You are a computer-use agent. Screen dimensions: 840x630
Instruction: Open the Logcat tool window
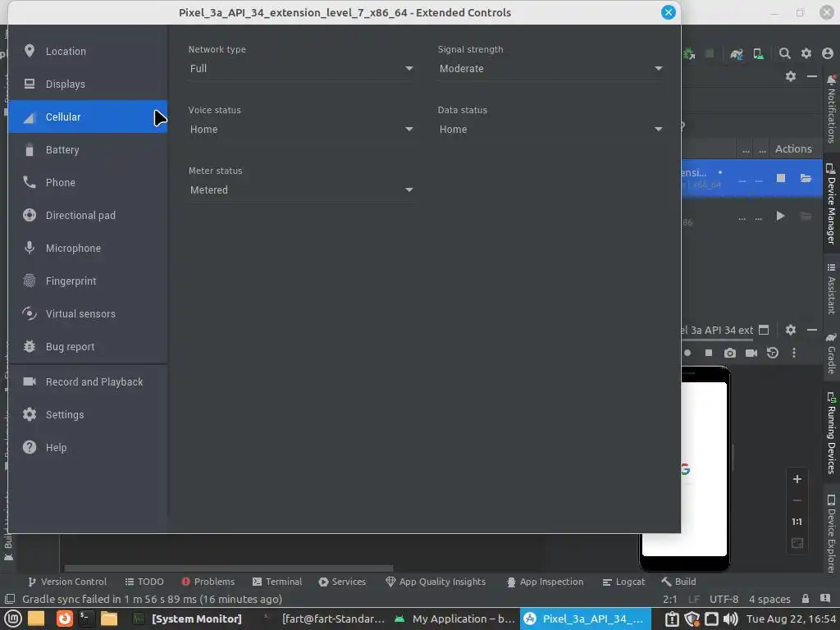point(623,582)
